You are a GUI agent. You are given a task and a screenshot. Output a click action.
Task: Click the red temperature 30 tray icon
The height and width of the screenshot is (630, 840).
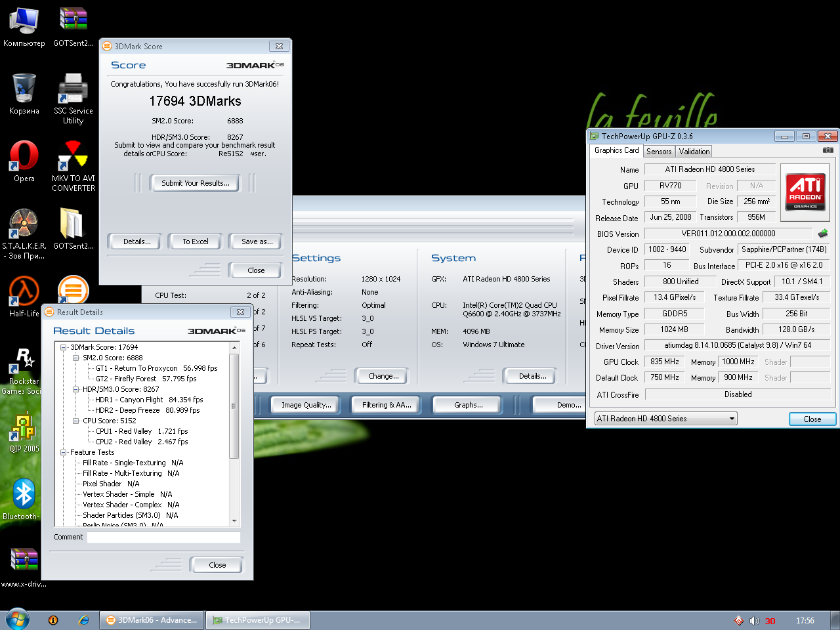(x=770, y=620)
